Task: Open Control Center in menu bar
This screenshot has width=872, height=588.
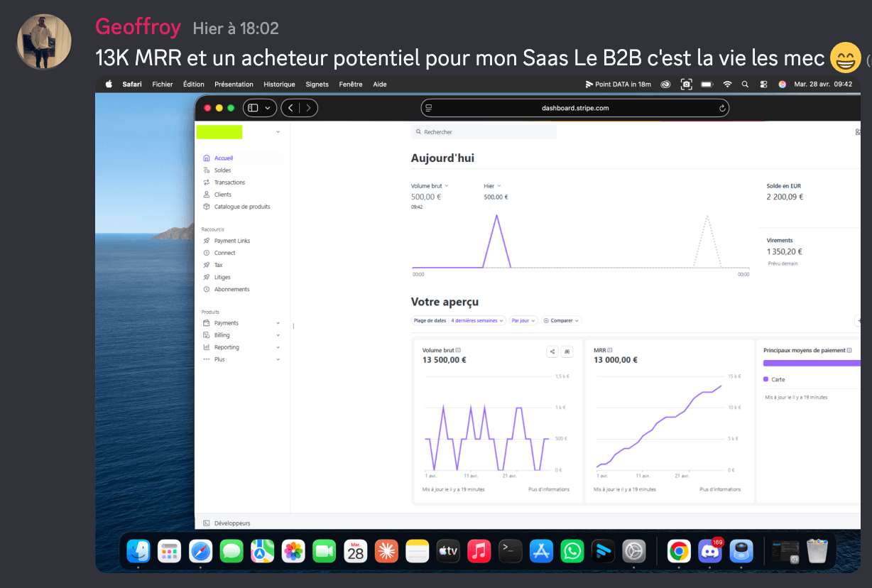Action: click(x=763, y=84)
